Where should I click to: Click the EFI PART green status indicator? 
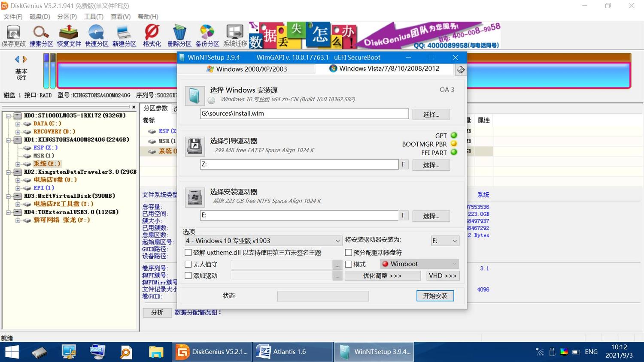coord(454,152)
